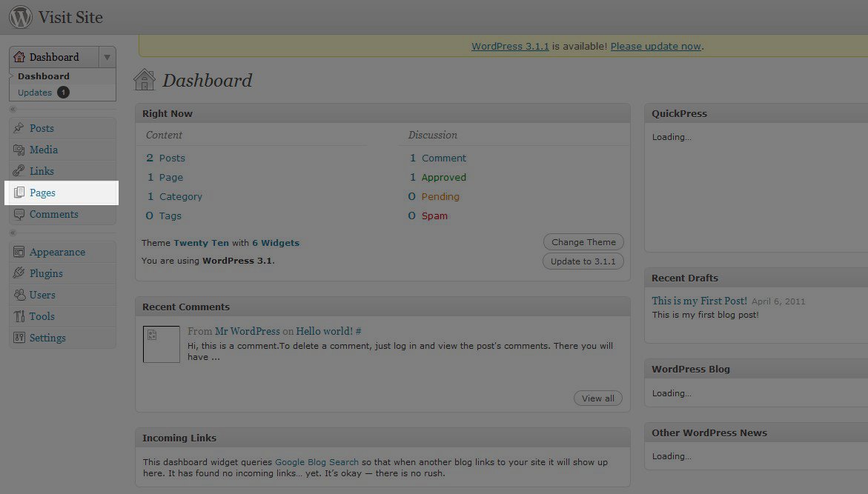The height and width of the screenshot is (494, 868).
Task: Select the Dashboard submenu item
Action: point(43,76)
